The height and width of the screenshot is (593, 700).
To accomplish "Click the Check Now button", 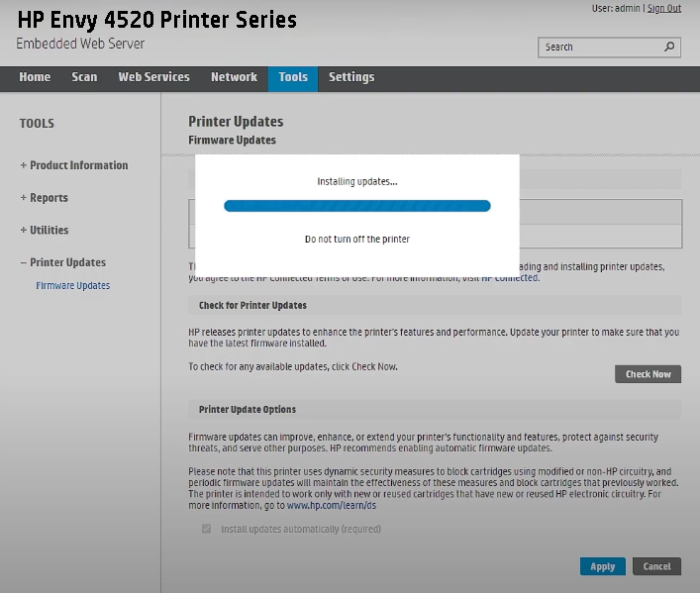I will 648,374.
